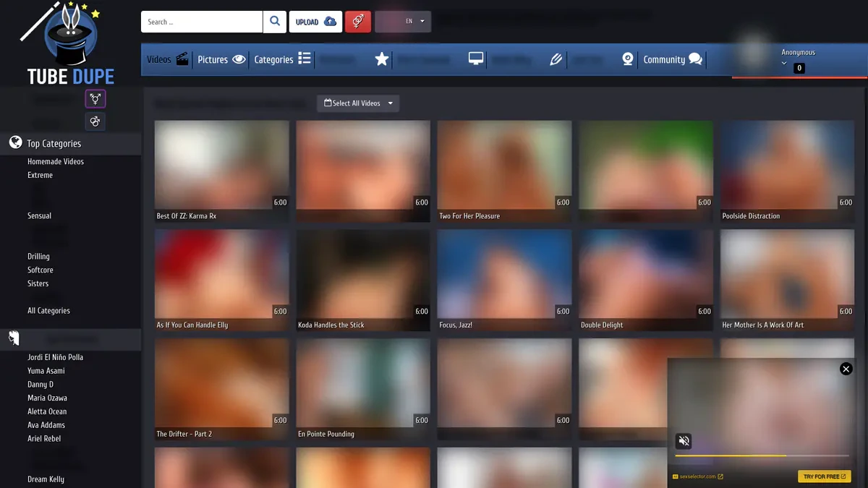Image resolution: width=868 pixels, height=488 pixels.
Task: Select Ariel Rebel in sidebar list
Action: pos(44,439)
